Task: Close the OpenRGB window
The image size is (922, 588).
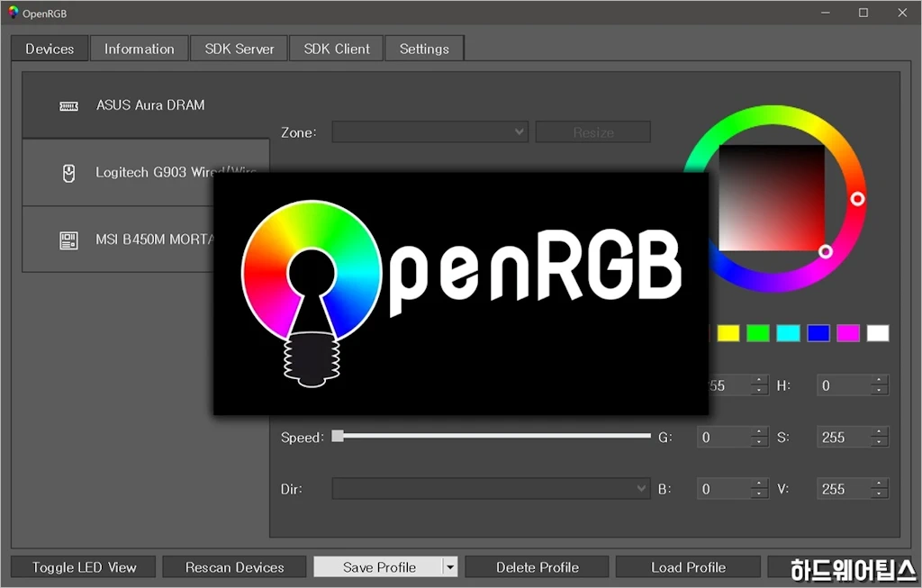Action: coord(902,13)
